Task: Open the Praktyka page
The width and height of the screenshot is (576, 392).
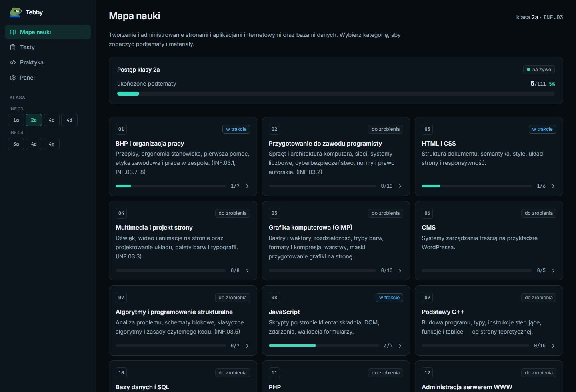Action: click(48, 62)
